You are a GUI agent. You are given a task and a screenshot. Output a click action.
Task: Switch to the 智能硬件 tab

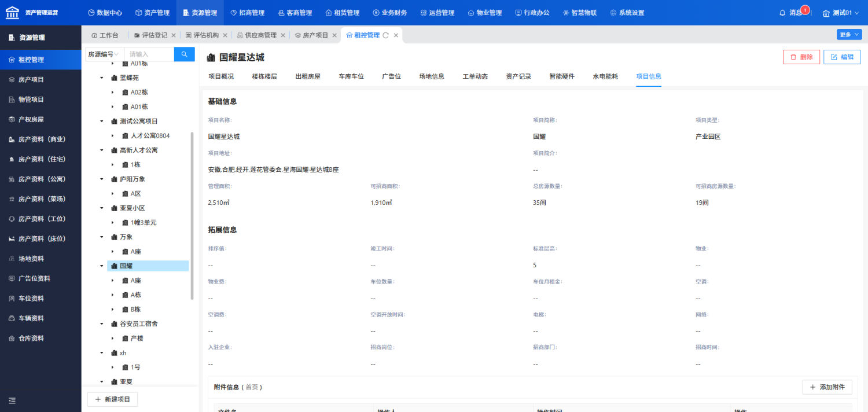tap(562, 76)
